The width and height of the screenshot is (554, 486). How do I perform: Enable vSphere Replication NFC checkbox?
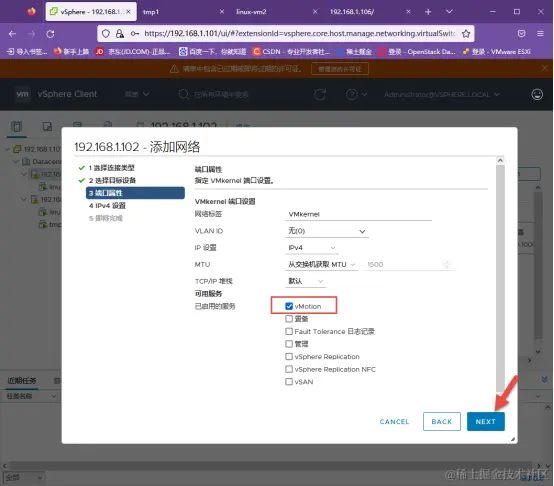[x=289, y=369]
